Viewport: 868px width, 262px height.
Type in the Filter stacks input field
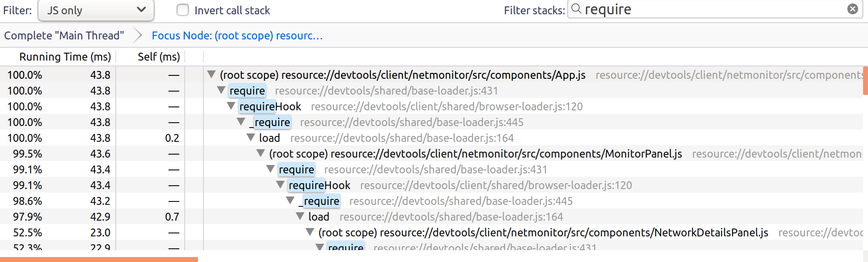[x=709, y=10]
